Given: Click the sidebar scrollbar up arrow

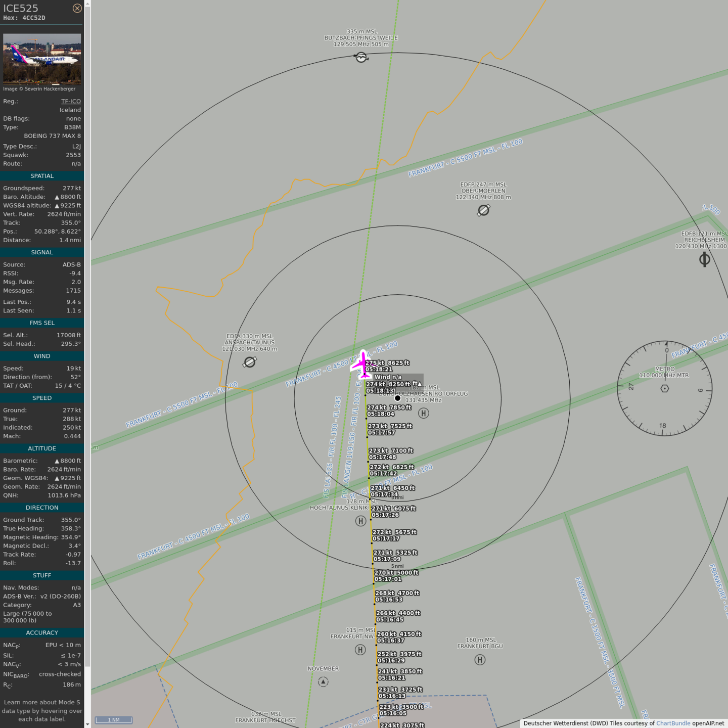Looking at the screenshot, I should (87, 4).
